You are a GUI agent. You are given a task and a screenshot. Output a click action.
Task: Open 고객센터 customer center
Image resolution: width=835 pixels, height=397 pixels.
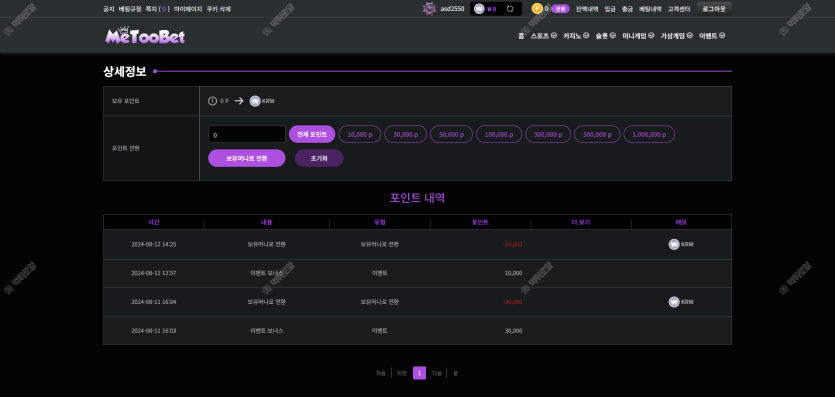pos(679,9)
